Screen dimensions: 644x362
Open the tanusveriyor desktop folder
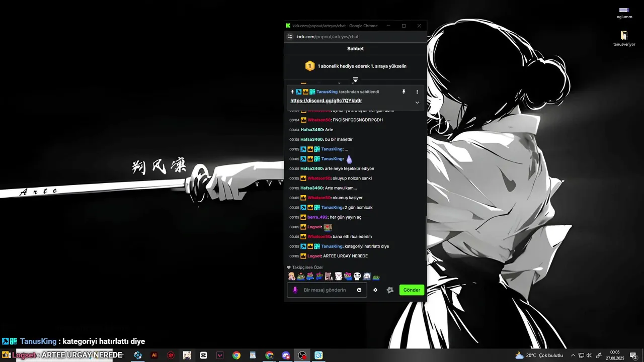[624, 39]
